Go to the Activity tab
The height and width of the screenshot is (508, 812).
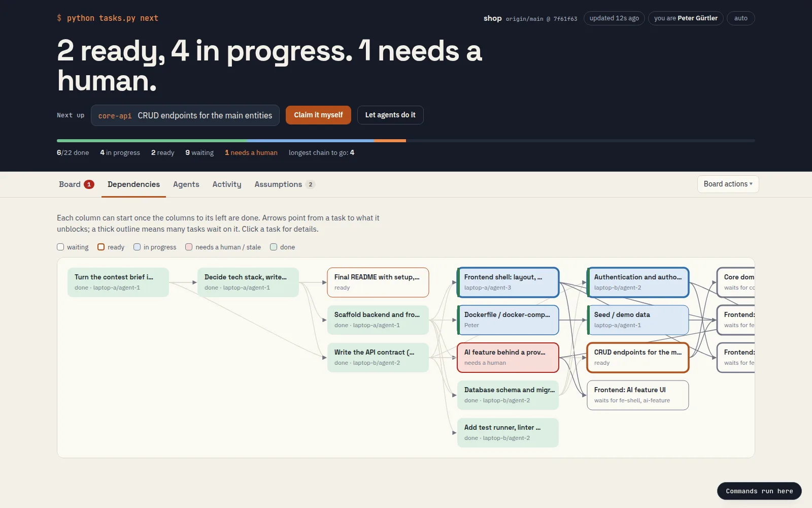[x=227, y=184]
